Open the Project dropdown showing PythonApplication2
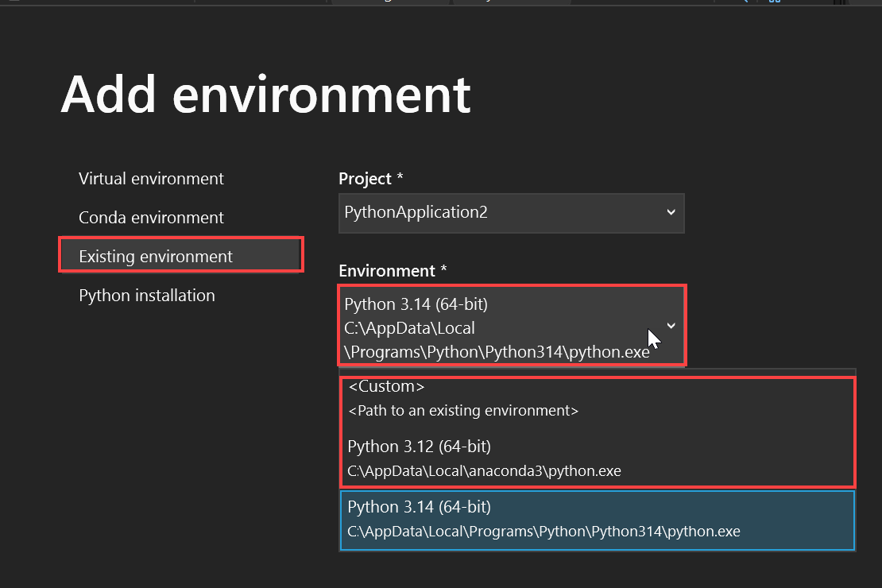 tap(511, 213)
